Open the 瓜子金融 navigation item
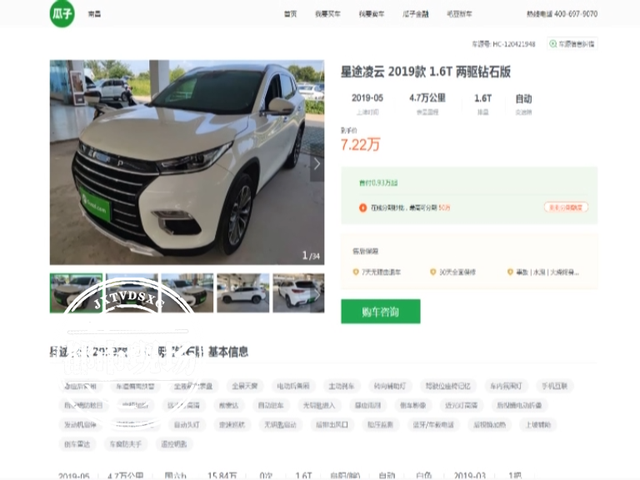Screen dimensions: 640x480 click(x=416, y=14)
